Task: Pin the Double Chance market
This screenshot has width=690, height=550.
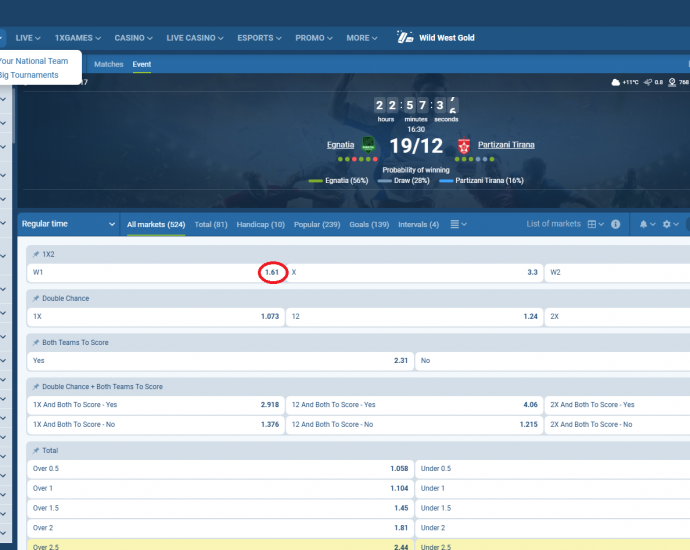Action: pyautogui.click(x=36, y=298)
